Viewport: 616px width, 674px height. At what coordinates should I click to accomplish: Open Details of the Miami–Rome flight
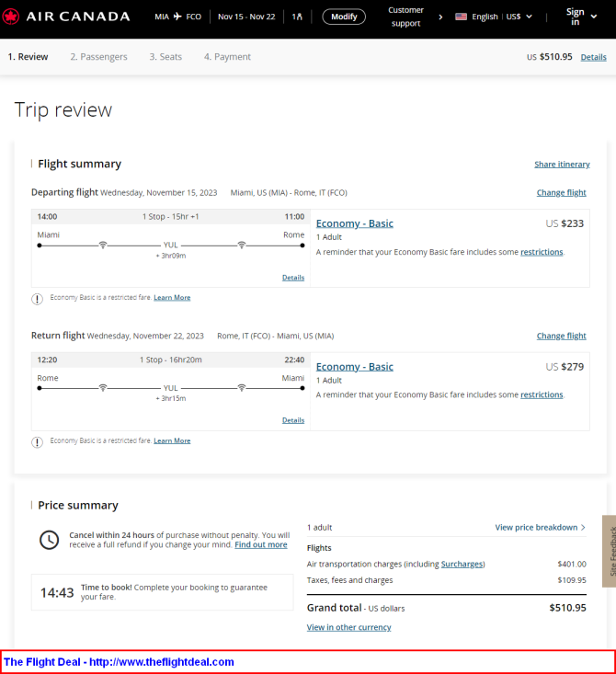click(x=293, y=278)
